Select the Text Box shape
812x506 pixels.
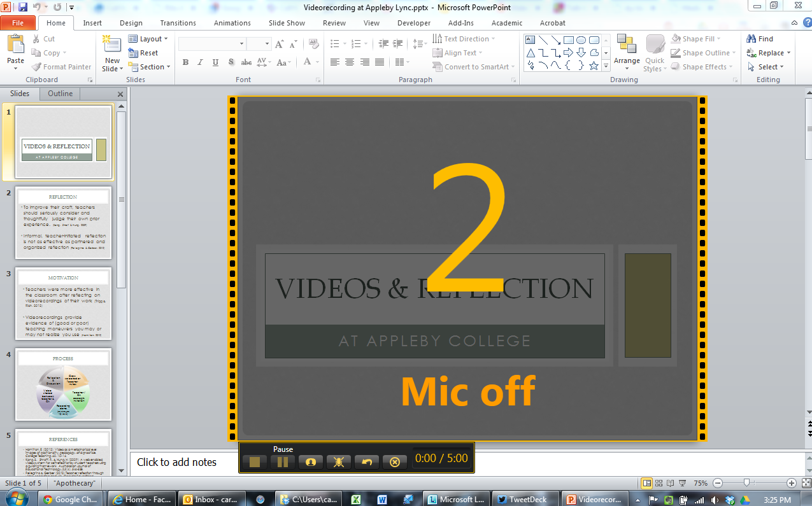point(530,40)
